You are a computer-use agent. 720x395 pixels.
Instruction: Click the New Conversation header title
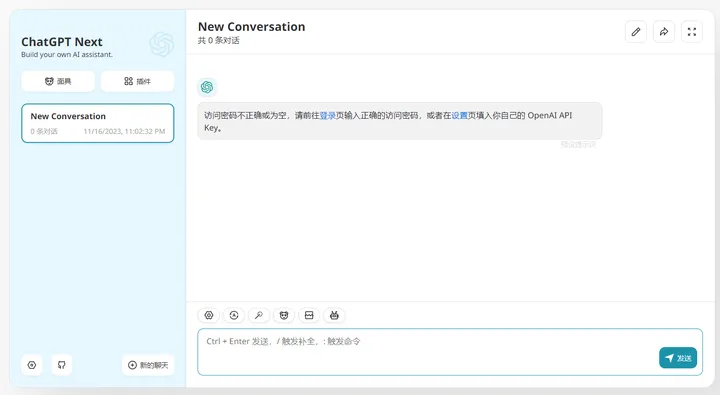click(x=252, y=27)
